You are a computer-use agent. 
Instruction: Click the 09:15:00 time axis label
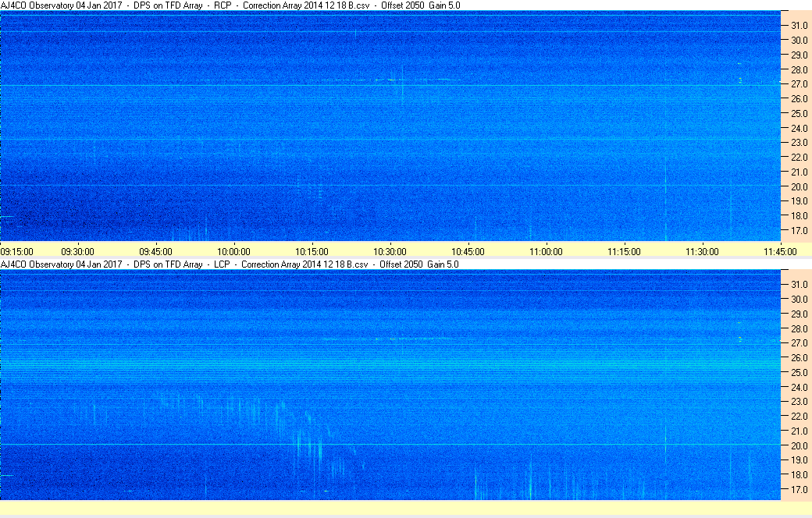[x=17, y=252]
